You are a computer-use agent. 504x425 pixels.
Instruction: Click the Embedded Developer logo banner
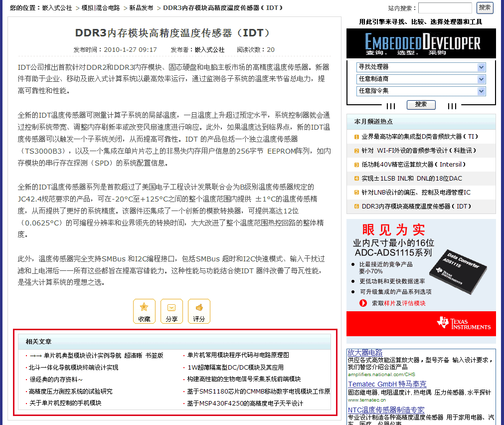point(421,43)
